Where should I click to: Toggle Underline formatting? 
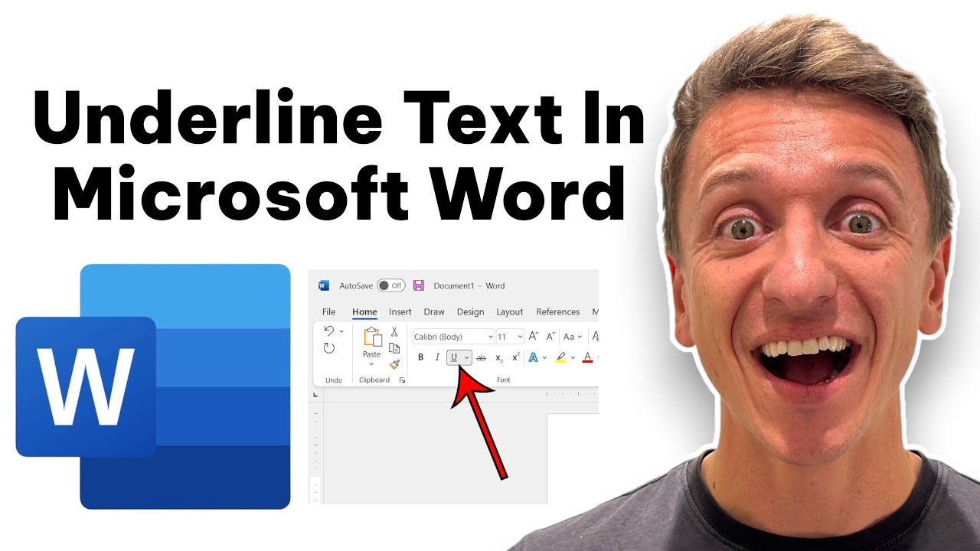(454, 357)
